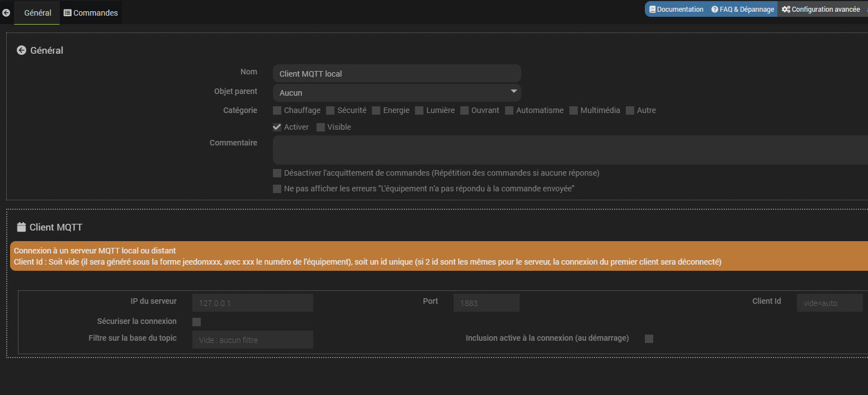
Task: Open Configuration avancée
Action: click(x=825, y=10)
